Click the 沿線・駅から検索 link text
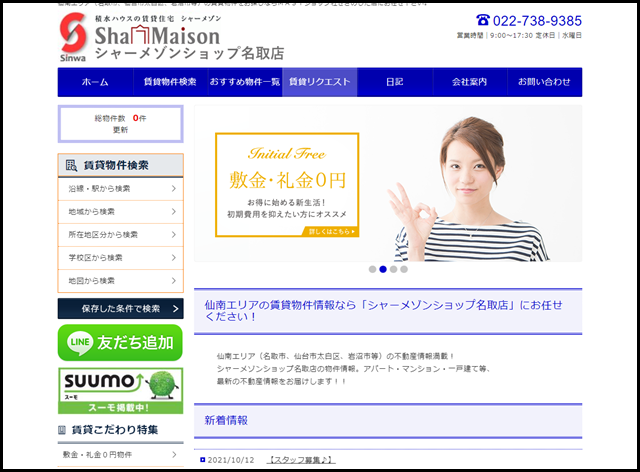This screenshot has height=472, width=640. pyautogui.click(x=99, y=189)
